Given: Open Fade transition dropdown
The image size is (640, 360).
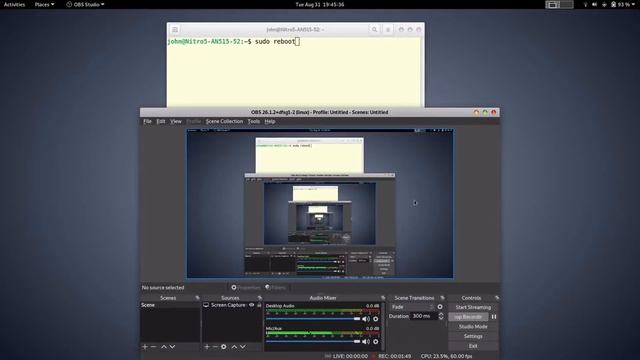Looking at the screenshot, I should tap(412, 307).
